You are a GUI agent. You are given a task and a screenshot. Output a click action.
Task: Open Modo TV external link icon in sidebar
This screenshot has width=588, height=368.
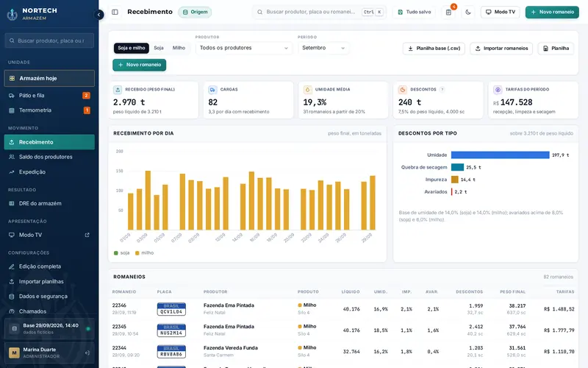(x=87, y=235)
